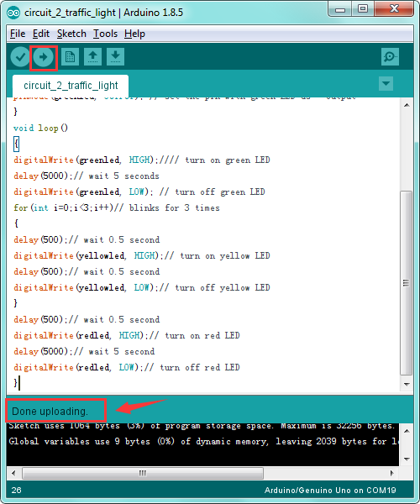Viewport: 420px width, 504px height.
Task: Close the Arduino window
Action: [x=394, y=8]
